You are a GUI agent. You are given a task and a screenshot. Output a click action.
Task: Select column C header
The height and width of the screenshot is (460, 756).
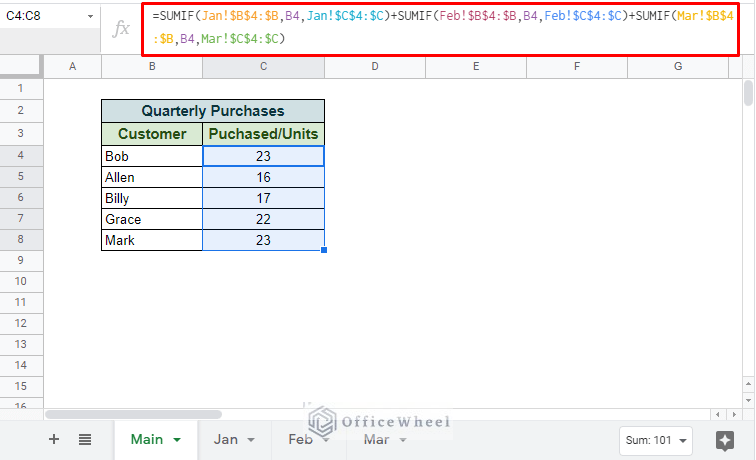(x=263, y=67)
